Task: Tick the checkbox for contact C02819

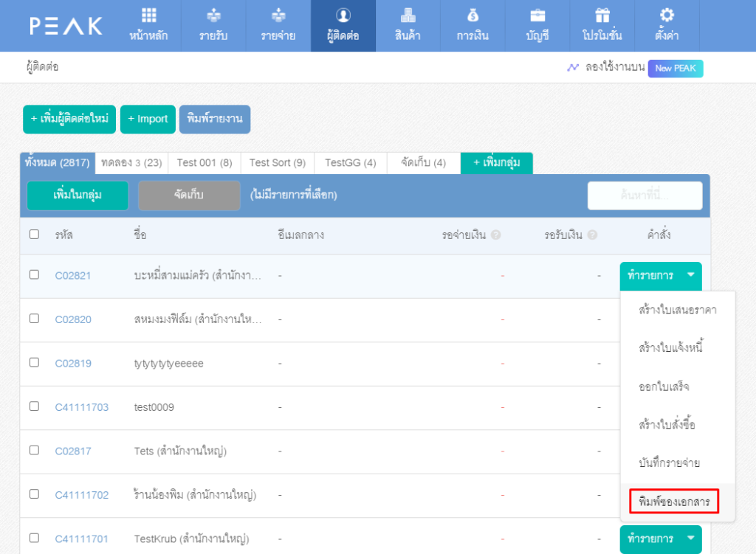Action: click(34, 362)
